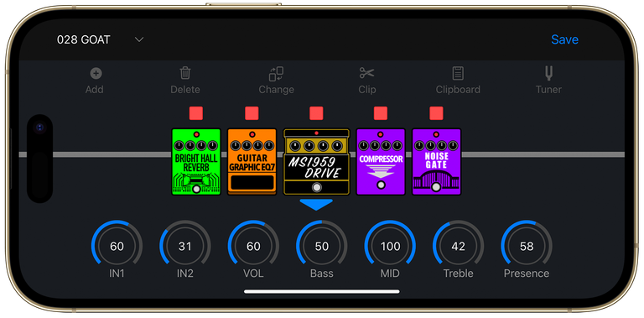This screenshot has height=318, width=644.
Task: Toggle red switch above Noise Gate
Action: point(436,113)
